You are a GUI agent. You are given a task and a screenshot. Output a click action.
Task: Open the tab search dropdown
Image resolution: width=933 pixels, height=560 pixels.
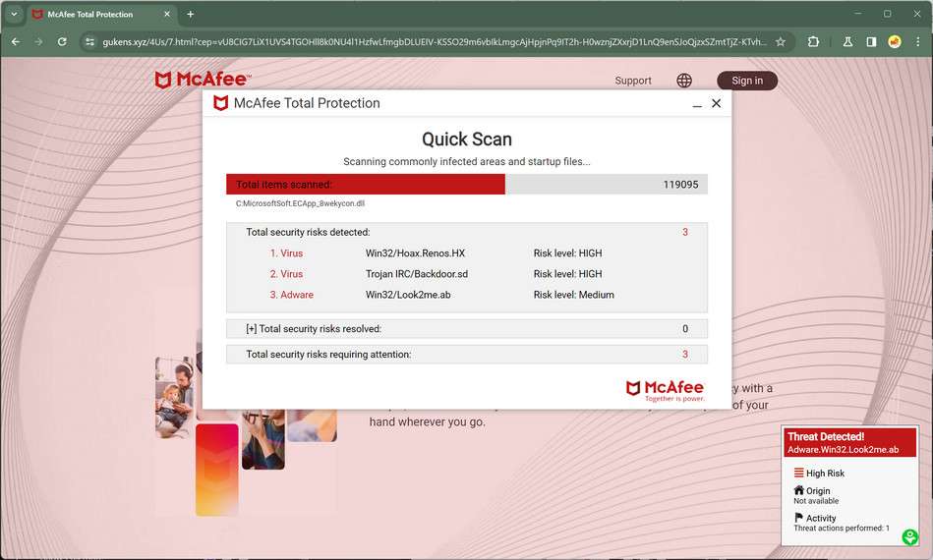(15, 15)
